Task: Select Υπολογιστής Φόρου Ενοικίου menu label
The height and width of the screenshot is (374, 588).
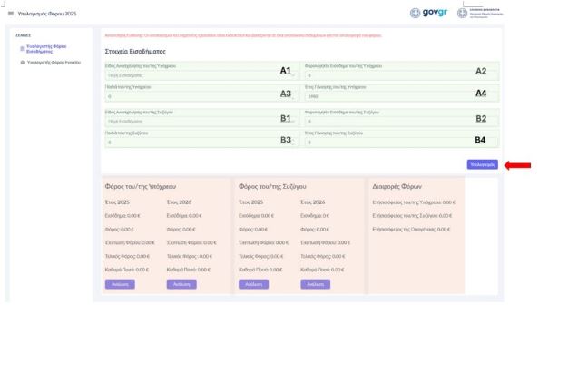Action: click(x=54, y=63)
